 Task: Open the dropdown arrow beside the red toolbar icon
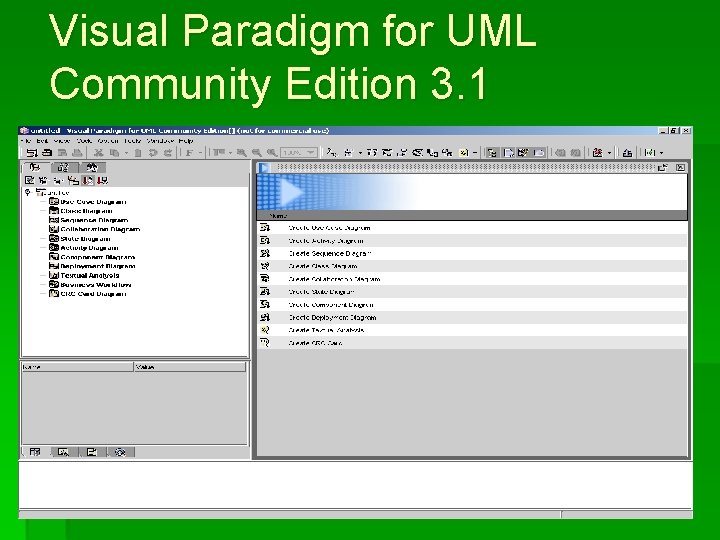pos(609,153)
